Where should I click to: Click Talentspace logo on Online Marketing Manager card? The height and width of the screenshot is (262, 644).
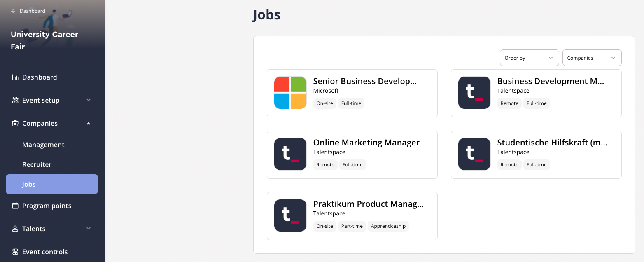click(x=290, y=154)
